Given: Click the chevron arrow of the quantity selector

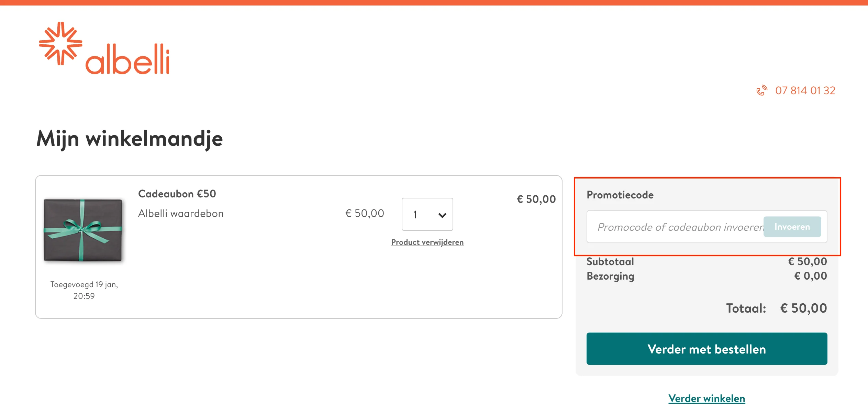Looking at the screenshot, I should tap(442, 215).
